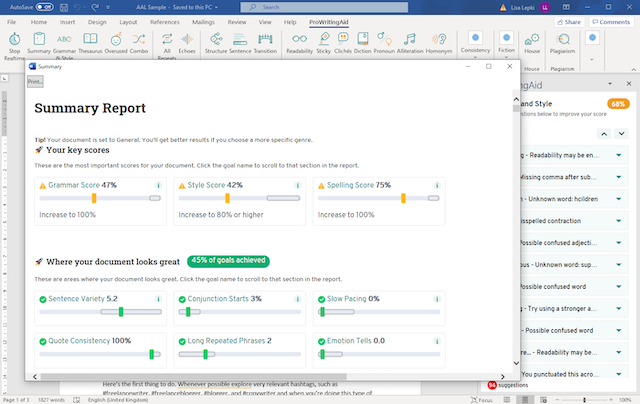The height and width of the screenshot is (404, 640).
Task: Switch to the References tab
Action: pos(164,22)
